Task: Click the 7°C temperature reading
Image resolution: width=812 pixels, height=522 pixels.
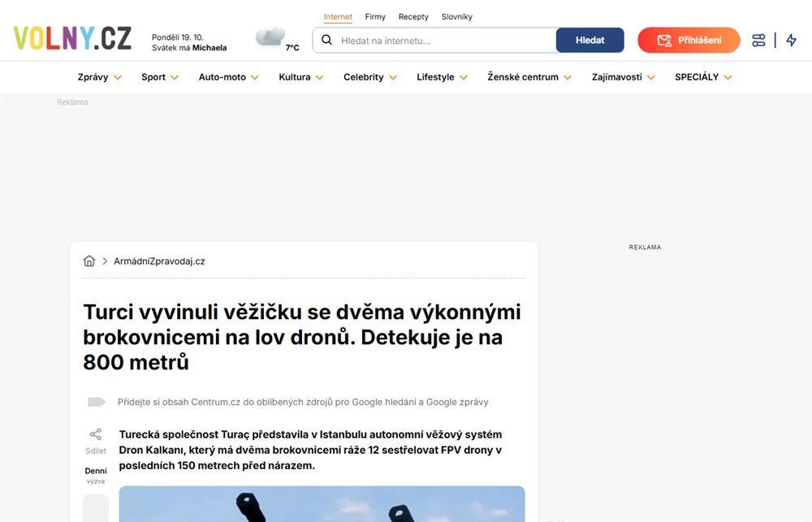Action: click(x=292, y=48)
